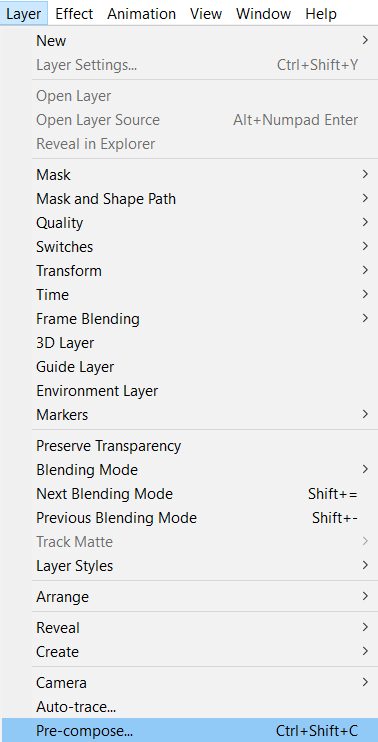The image size is (378, 742).
Task: Toggle Guide Layer option
Action: [x=189, y=367]
